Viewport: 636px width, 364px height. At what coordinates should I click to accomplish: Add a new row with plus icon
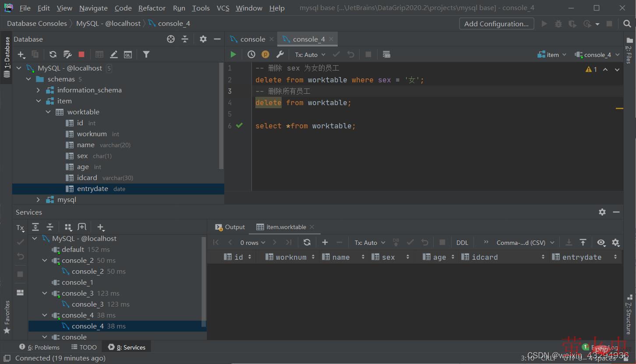(x=325, y=242)
